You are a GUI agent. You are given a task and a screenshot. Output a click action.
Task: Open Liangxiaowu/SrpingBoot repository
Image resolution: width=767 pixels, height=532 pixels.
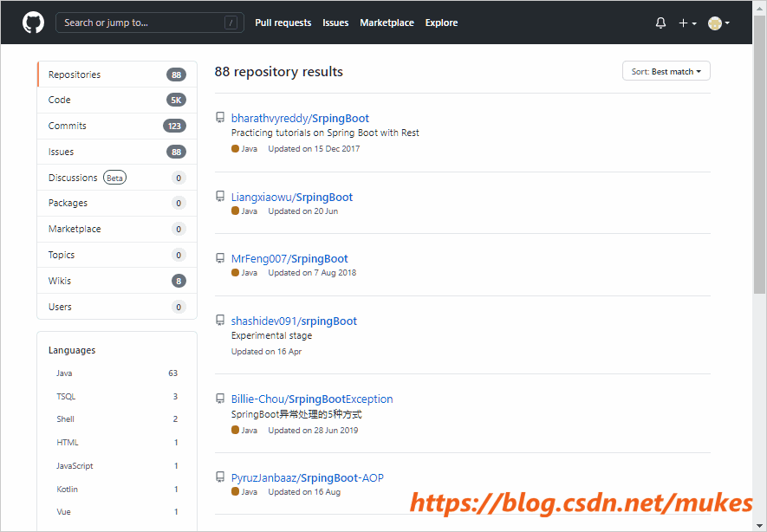point(291,197)
